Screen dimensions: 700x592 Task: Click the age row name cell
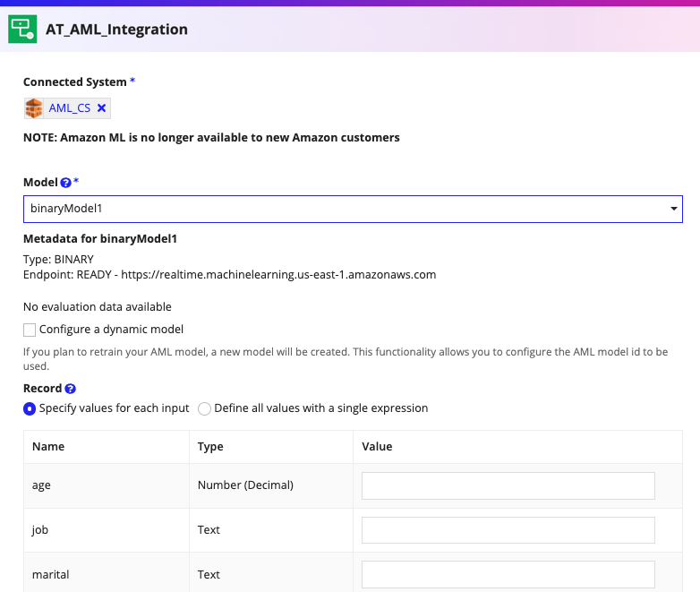pos(107,485)
